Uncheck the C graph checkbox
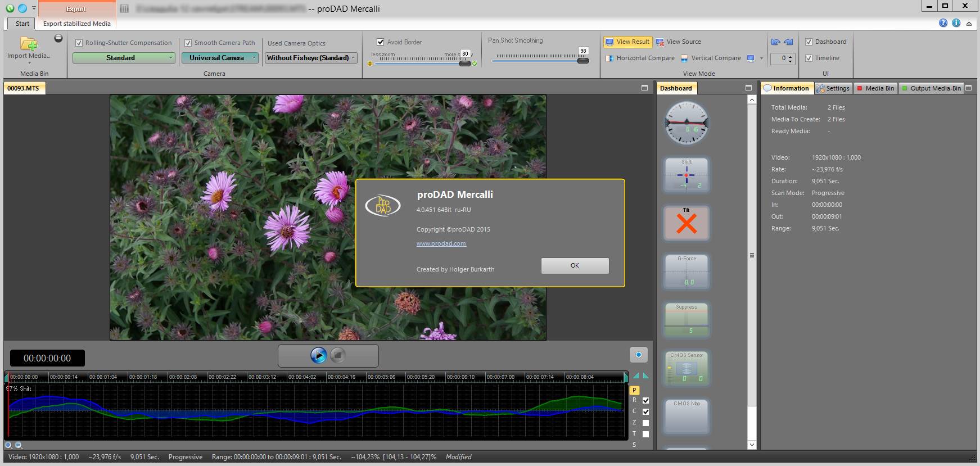980x466 pixels. pyautogui.click(x=645, y=411)
